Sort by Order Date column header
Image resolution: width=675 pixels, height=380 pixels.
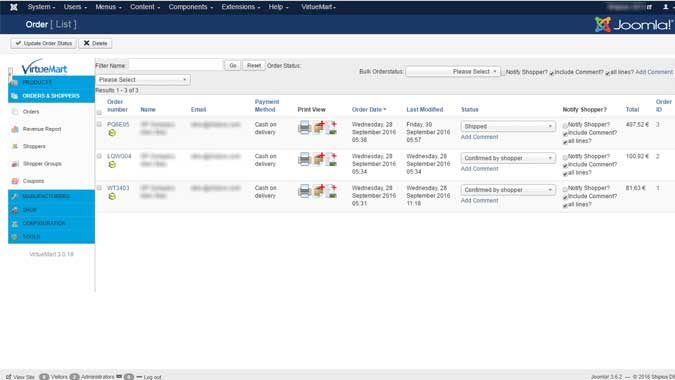(368, 110)
